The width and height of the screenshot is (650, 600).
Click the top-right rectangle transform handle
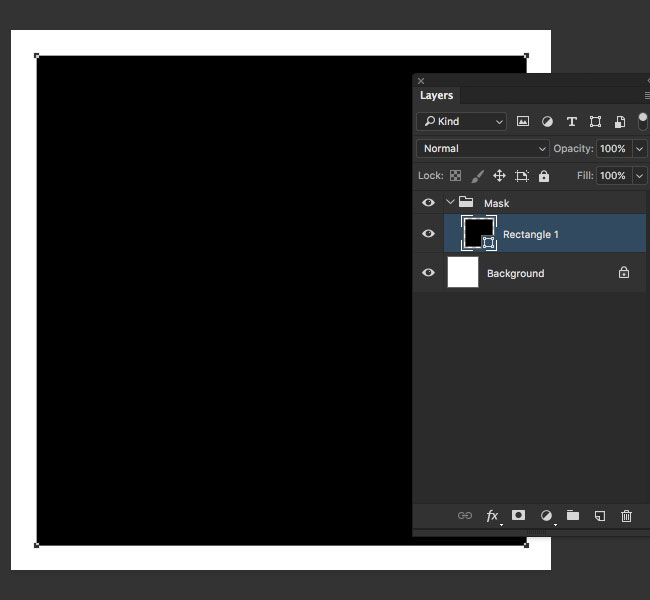pos(526,56)
